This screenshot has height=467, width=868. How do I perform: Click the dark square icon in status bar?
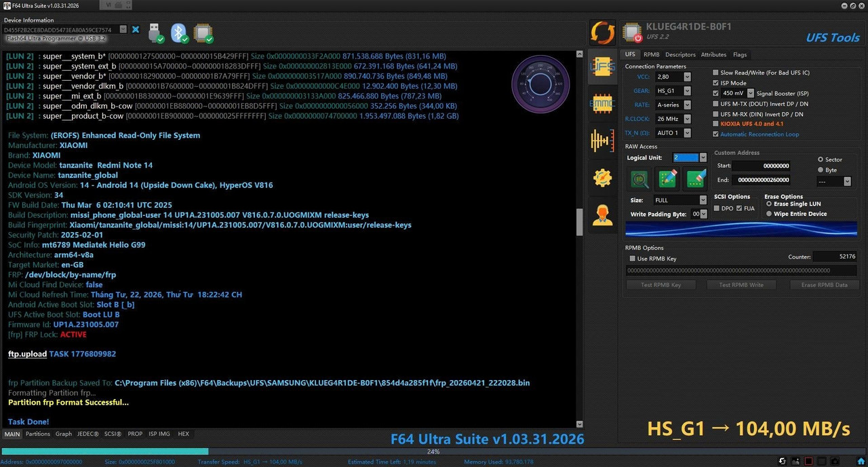tap(822, 462)
